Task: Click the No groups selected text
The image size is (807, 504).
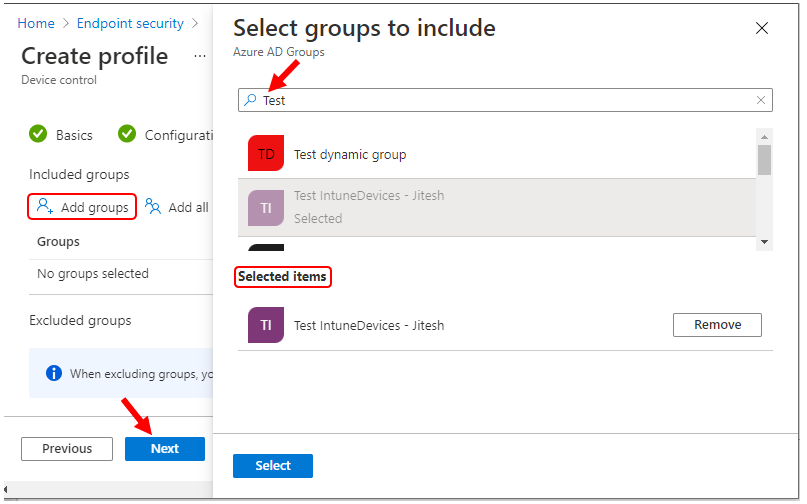Action: click(93, 273)
